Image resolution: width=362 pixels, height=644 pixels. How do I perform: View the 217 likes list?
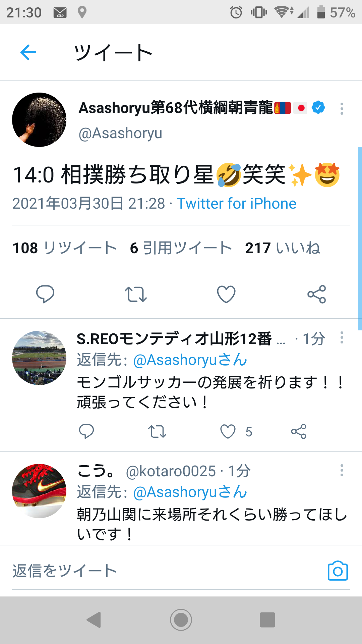click(x=283, y=248)
